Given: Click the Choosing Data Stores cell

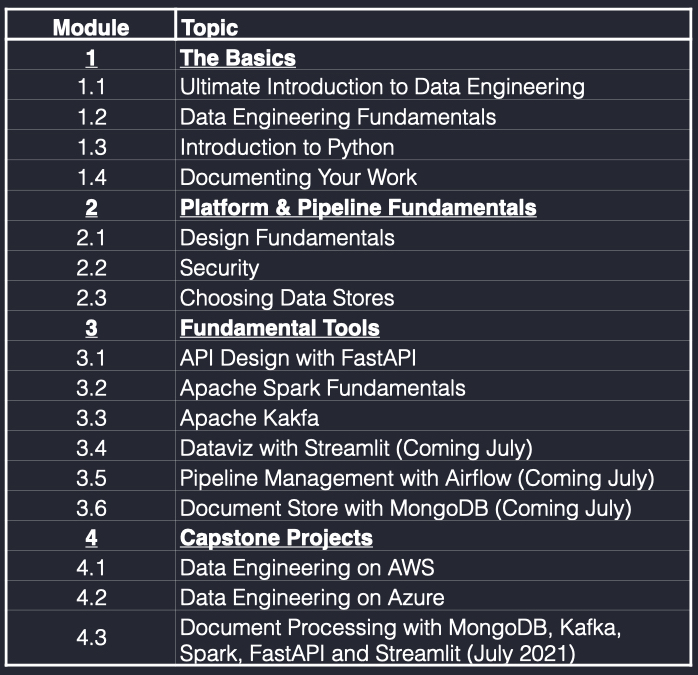Looking at the screenshot, I should 433,296.
